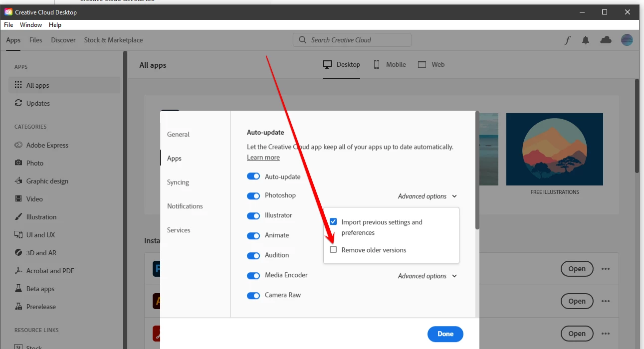Screen dimensions: 644x349
Task: Choose the Acrobat and PDF icon
Action: pos(18,271)
